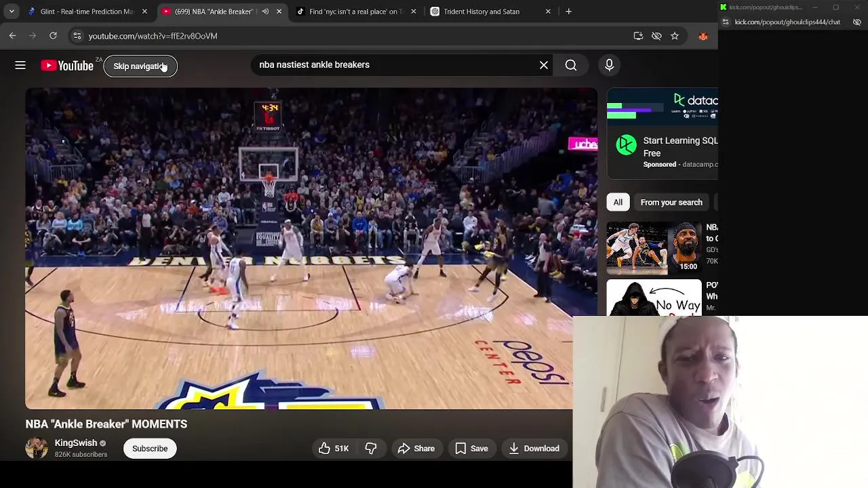This screenshot has width=868, height=488.
Task: Click the install app icon in address bar
Action: [638, 36]
